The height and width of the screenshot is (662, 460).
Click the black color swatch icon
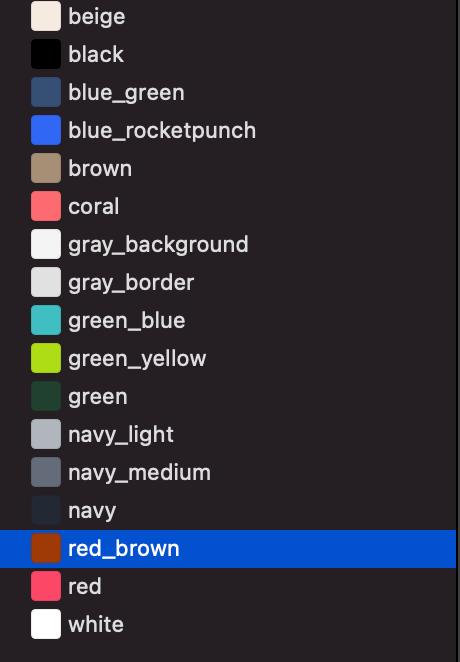pos(46,54)
